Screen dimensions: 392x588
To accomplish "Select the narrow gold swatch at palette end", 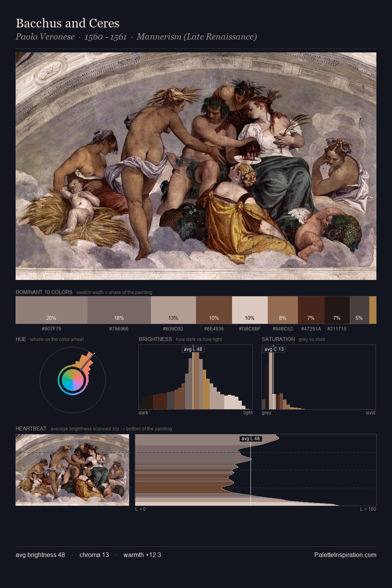I will pyautogui.click(x=373, y=310).
